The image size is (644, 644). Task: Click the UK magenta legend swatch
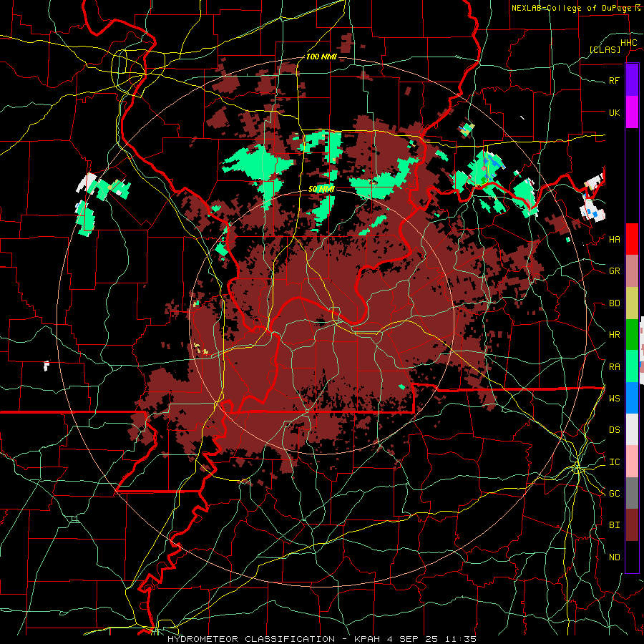pos(632,112)
